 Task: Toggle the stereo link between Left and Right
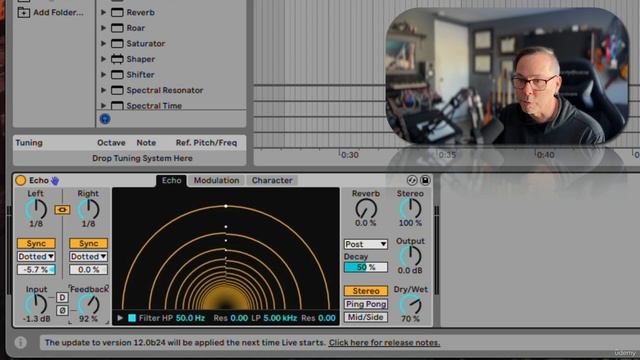(62, 210)
